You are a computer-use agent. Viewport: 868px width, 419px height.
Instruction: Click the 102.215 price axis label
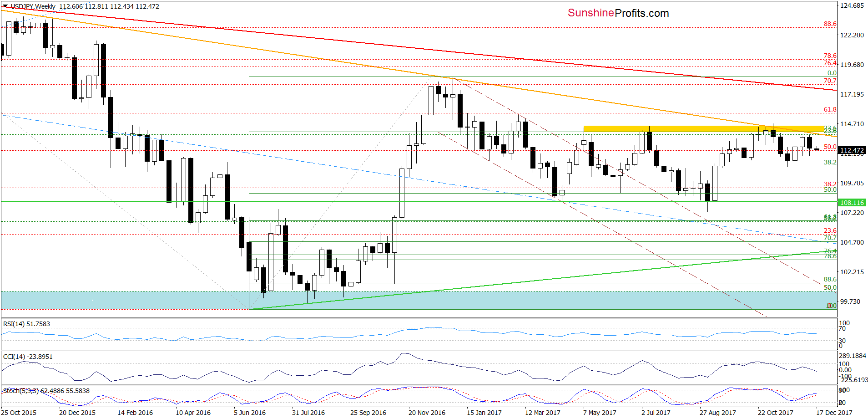pyautogui.click(x=852, y=272)
